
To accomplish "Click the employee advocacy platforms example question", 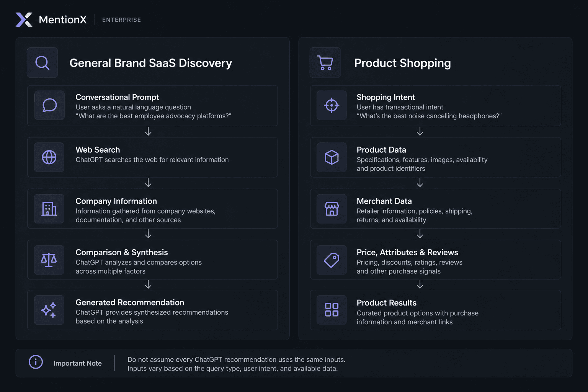I will [x=154, y=116].
